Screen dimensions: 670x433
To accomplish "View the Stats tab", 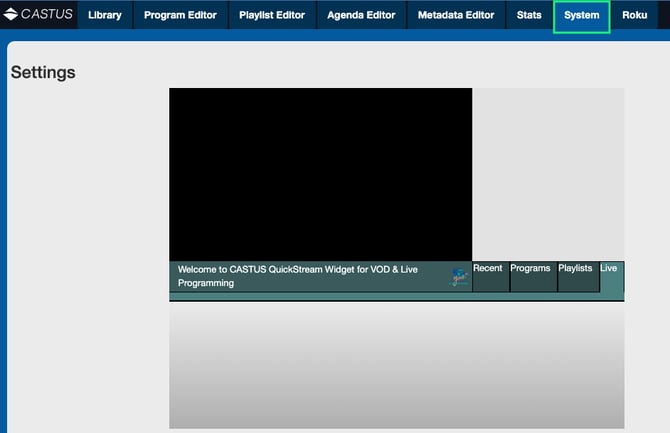I will 529,15.
